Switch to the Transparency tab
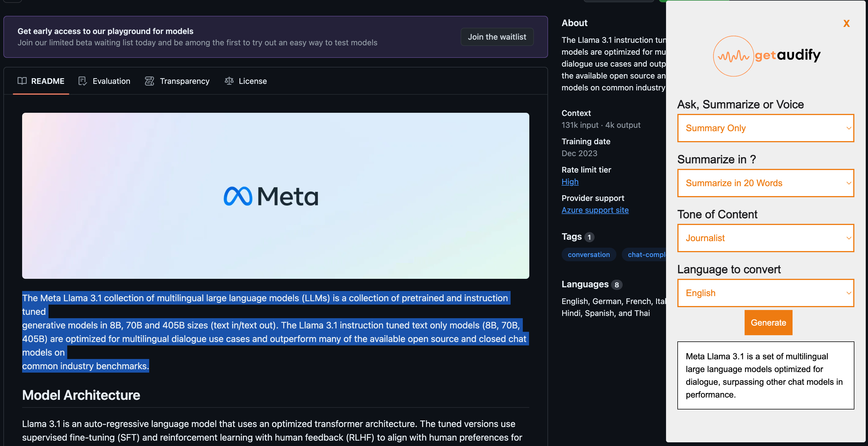The width and height of the screenshot is (868, 446). click(177, 81)
